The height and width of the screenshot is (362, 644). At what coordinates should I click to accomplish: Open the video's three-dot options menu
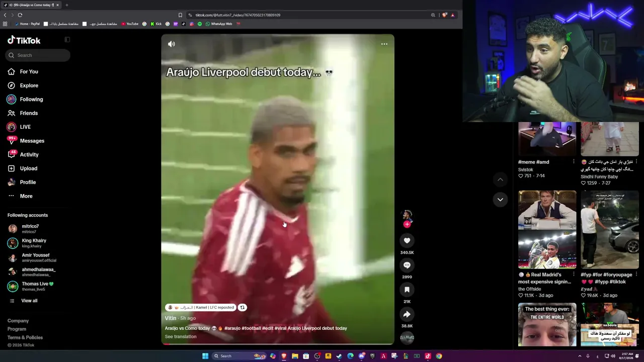click(384, 44)
